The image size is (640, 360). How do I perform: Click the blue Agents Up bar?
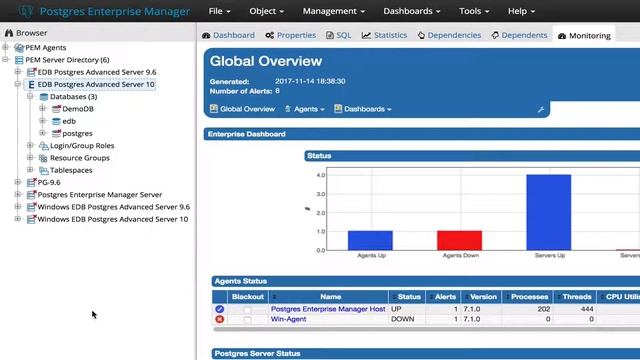click(370, 240)
